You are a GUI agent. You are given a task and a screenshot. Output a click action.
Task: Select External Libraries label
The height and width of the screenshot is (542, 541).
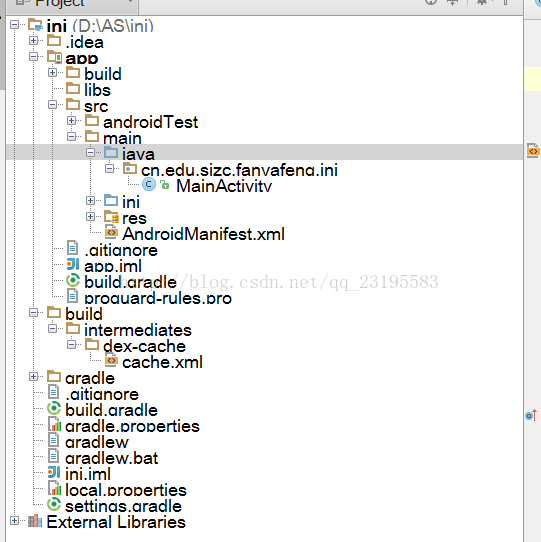pyautogui.click(x=116, y=522)
